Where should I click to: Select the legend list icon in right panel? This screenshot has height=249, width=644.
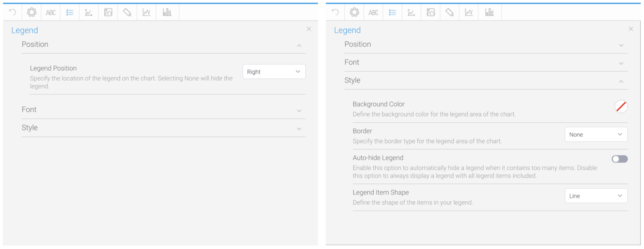(392, 13)
